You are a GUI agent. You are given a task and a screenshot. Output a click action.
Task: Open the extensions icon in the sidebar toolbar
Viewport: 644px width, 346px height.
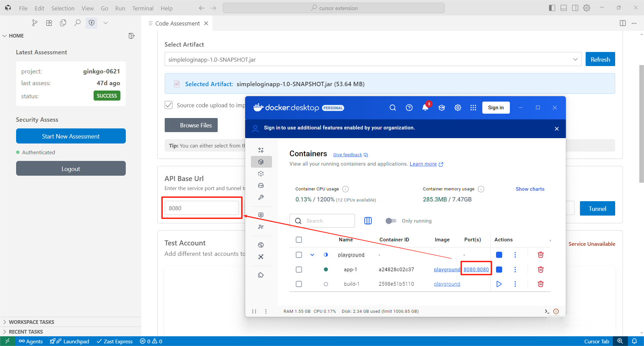[x=49, y=23]
